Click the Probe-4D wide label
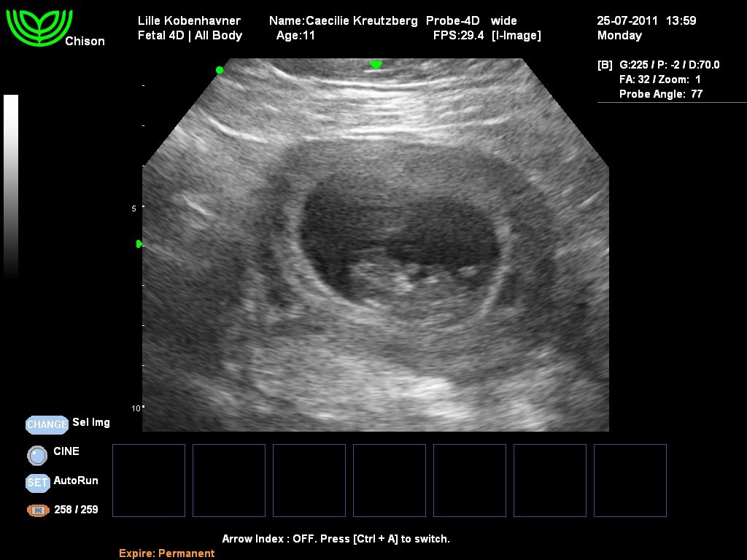The width and height of the screenshot is (747, 560). coord(471,20)
